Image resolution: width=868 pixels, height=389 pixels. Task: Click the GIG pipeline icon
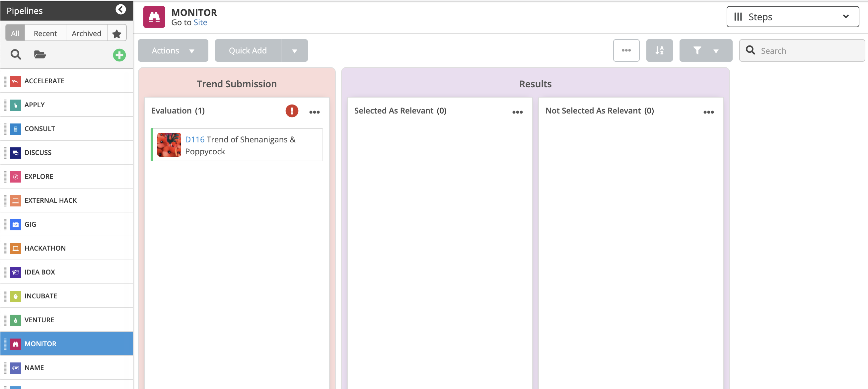16,225
